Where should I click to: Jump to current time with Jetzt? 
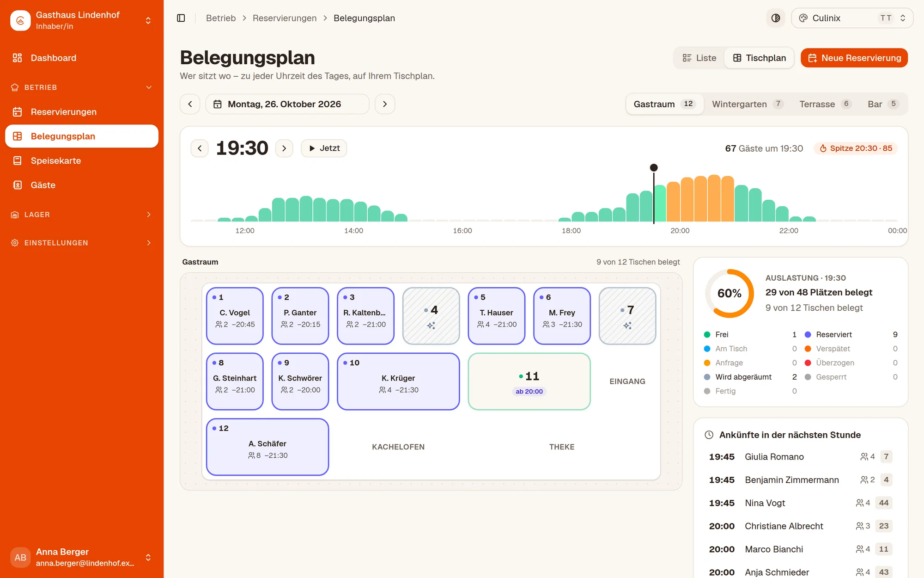[324, 148]
